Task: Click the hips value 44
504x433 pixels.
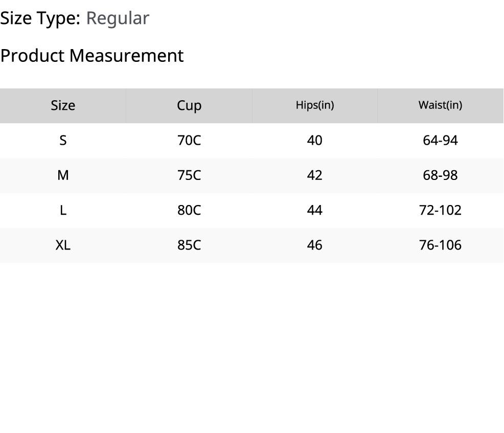Action: click(x=315, y=210)
